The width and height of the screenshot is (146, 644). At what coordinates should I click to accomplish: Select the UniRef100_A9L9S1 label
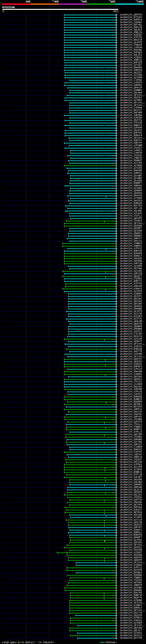(131, 55)
